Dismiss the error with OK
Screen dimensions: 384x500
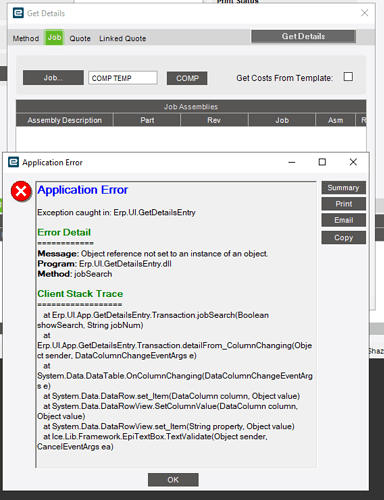coord(173,480)
